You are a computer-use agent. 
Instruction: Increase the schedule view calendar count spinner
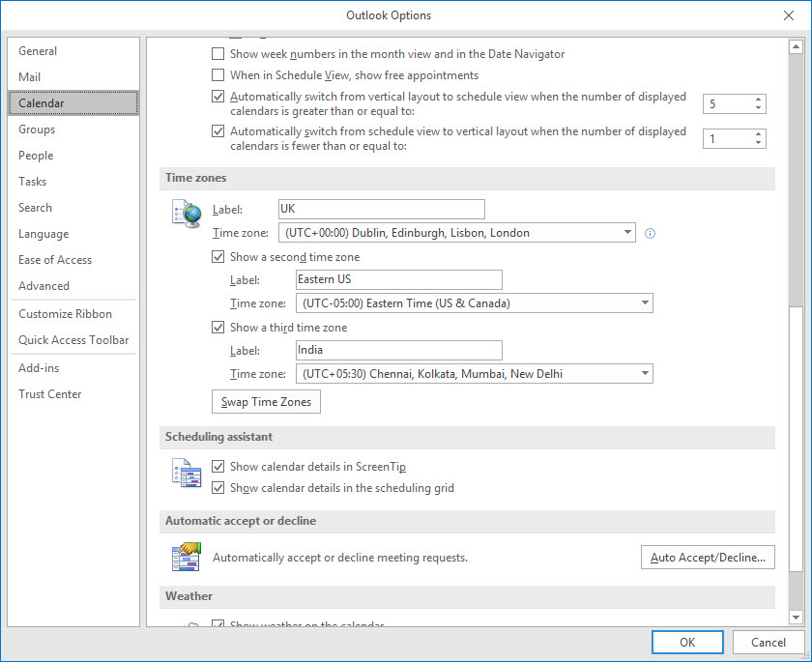tap(758, 99)
